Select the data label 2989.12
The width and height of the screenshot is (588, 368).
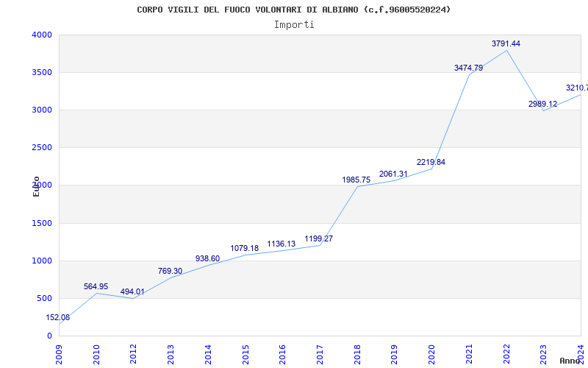(x=542, y=104)
